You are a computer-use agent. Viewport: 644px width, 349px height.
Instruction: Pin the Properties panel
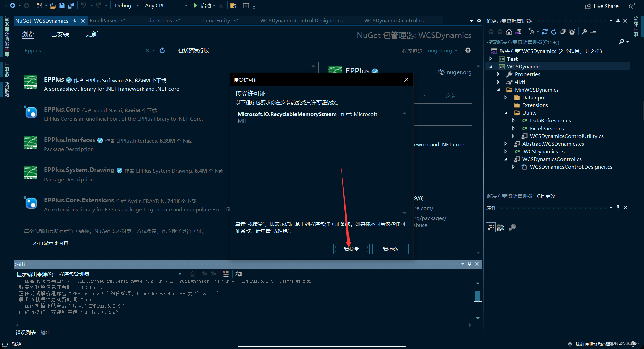[x=618, y=207]
